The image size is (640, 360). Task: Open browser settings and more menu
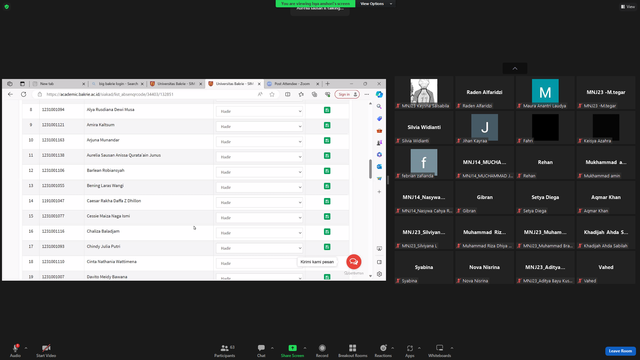point(367,94)
